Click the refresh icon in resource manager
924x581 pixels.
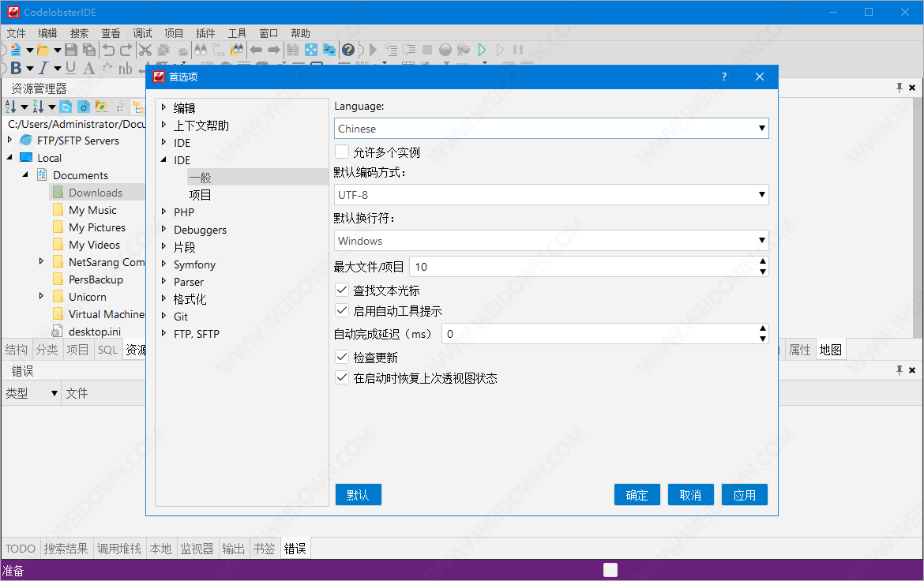pos(66,107)
